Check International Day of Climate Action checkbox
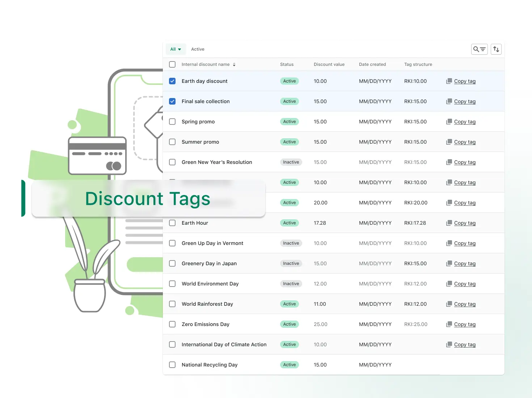 tap(172, 344)
